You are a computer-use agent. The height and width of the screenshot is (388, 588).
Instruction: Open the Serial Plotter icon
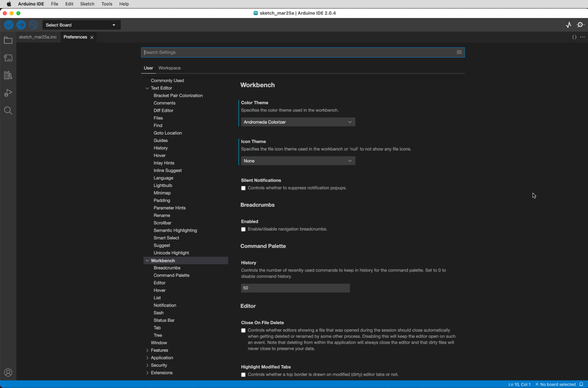[569, 25]
